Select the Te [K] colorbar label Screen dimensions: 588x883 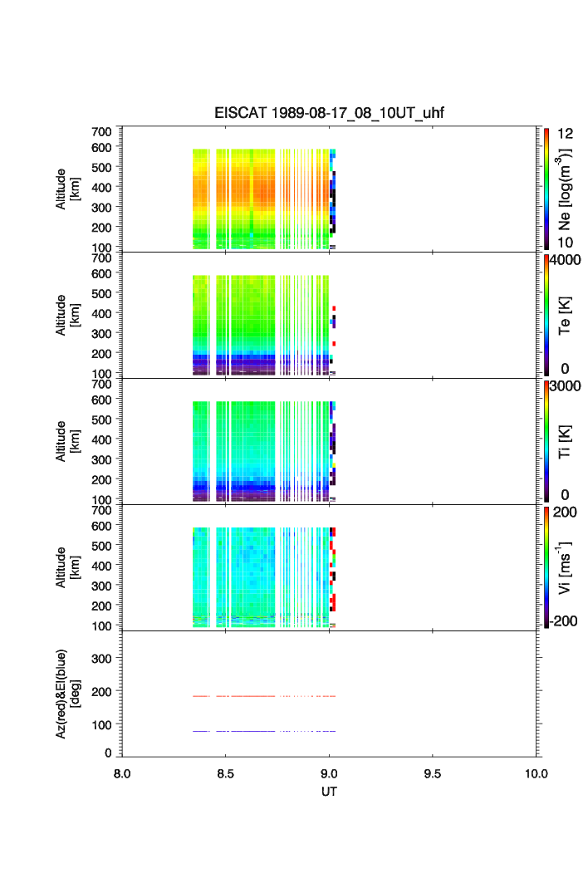coord(564,316)
